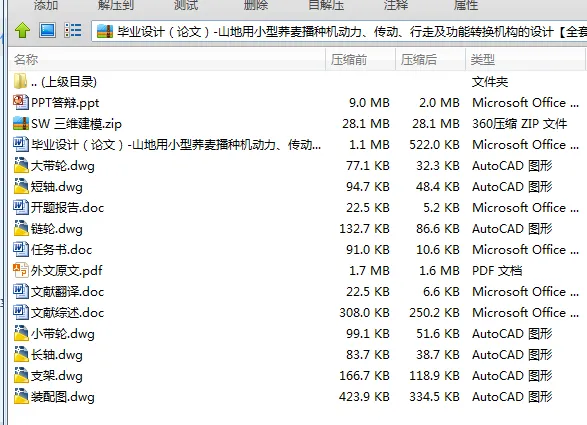Click the 166.7 KB size cell
Viewport: 587px width, 425px height.
click(364, 376)
